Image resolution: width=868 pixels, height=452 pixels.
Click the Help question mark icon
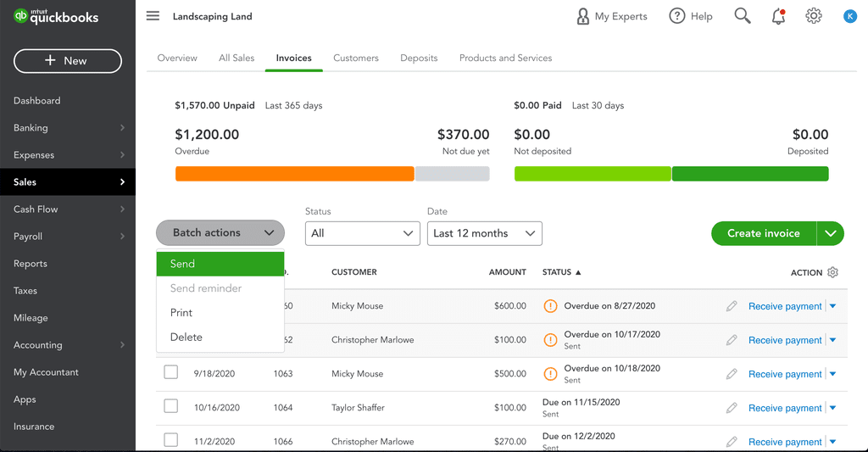677,16
